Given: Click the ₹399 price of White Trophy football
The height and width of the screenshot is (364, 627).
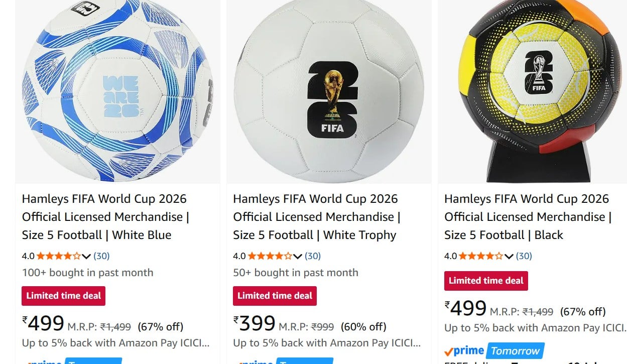Looking at the screenshot, I should click(255, 324).
